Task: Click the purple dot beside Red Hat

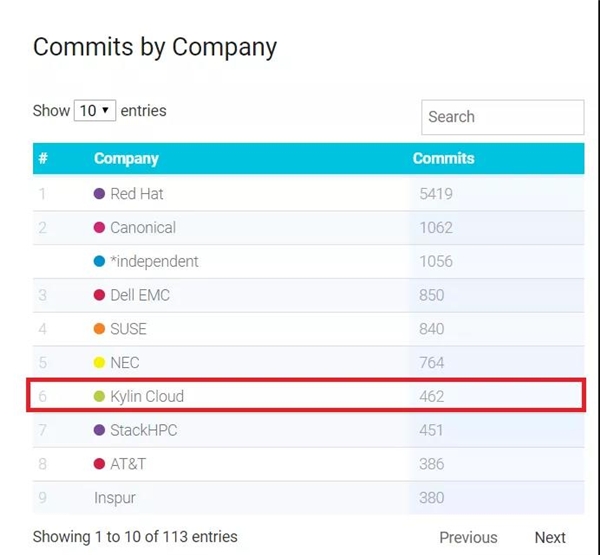Action: point(99,194)
